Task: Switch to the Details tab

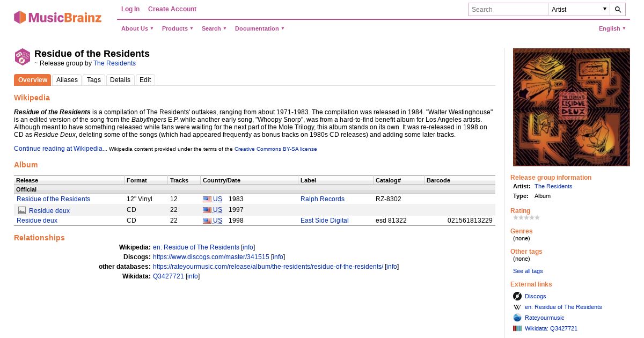Action: pos(120,80)
